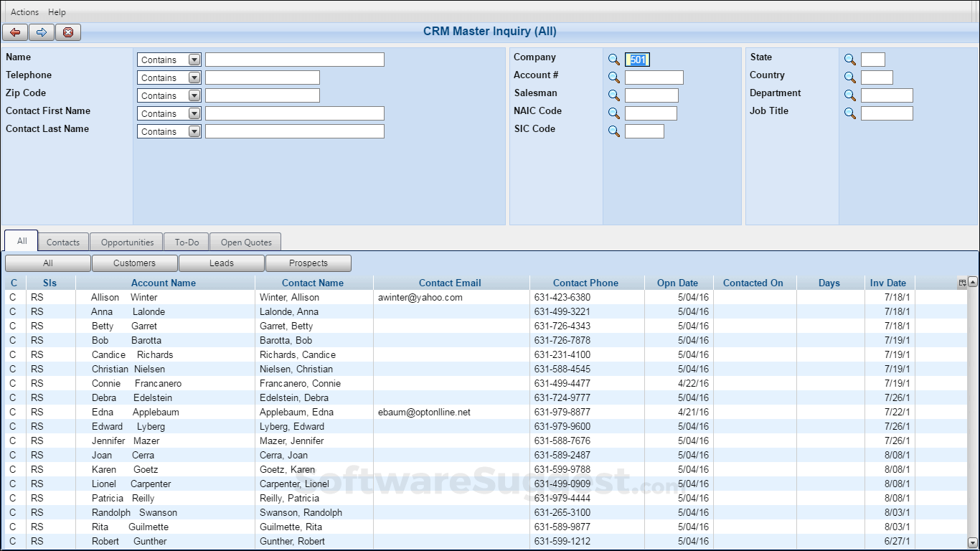Image resolution: width=980 pixels, height=551 pixels.
Task: Expand the Name filter condition dropdown
Action: 194,60
